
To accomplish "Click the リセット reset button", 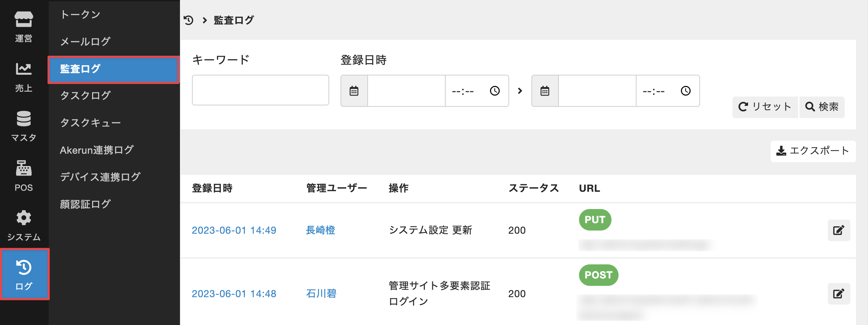I will pos(765,107).
